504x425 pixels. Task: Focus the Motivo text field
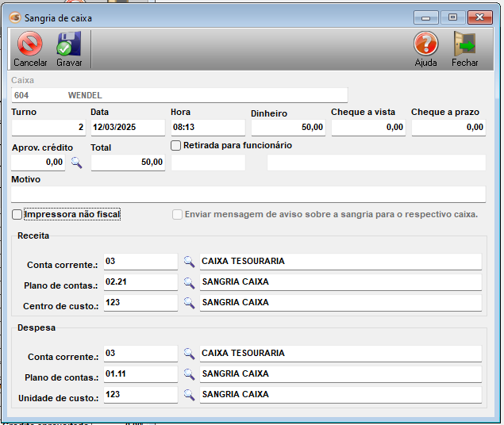tap(248, 194)
